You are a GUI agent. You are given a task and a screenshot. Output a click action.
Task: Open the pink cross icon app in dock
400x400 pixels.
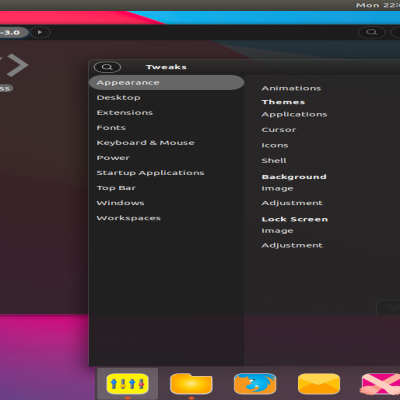coord(380,384)
